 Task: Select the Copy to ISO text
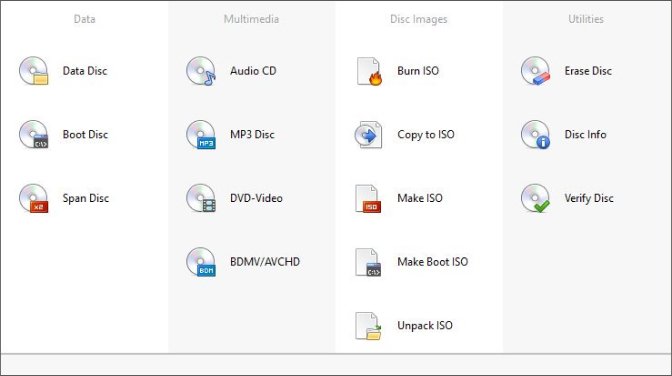point(426,135)
